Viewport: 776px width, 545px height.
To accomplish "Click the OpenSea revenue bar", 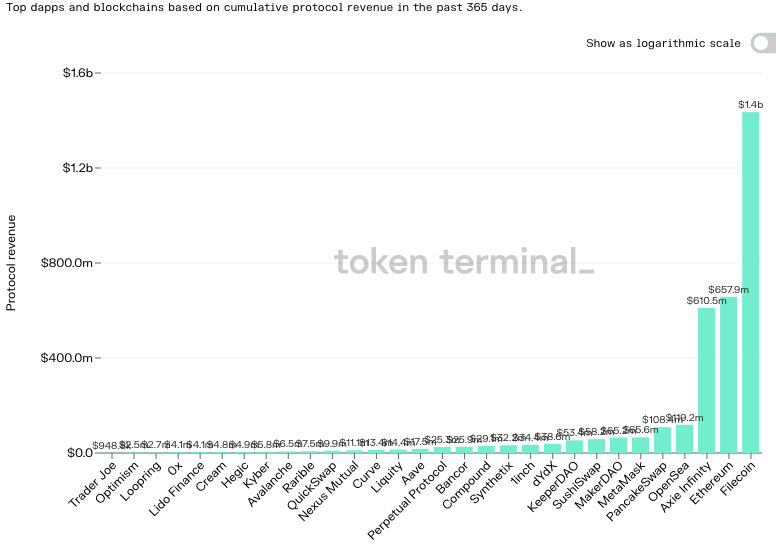I will (684, 439).
